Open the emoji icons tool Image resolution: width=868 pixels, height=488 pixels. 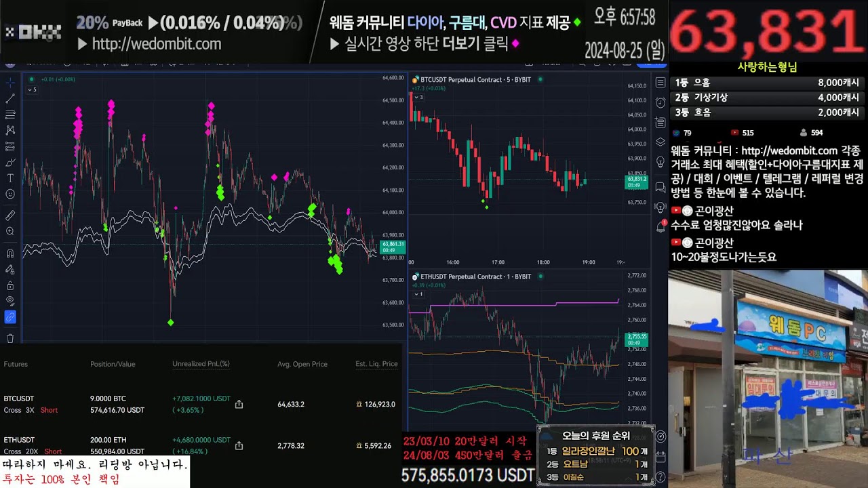tap(10, 195)
